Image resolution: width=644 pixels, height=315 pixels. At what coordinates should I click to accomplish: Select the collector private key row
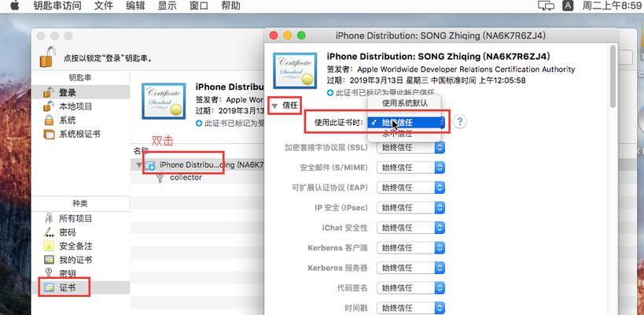198,178
